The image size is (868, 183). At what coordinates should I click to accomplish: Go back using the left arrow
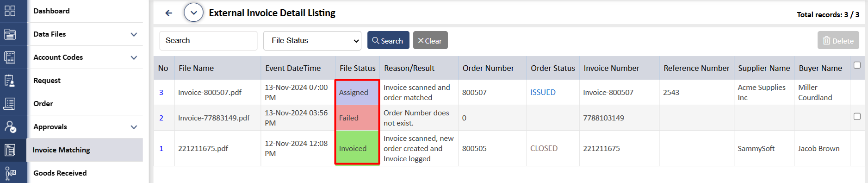coord(169,13)
